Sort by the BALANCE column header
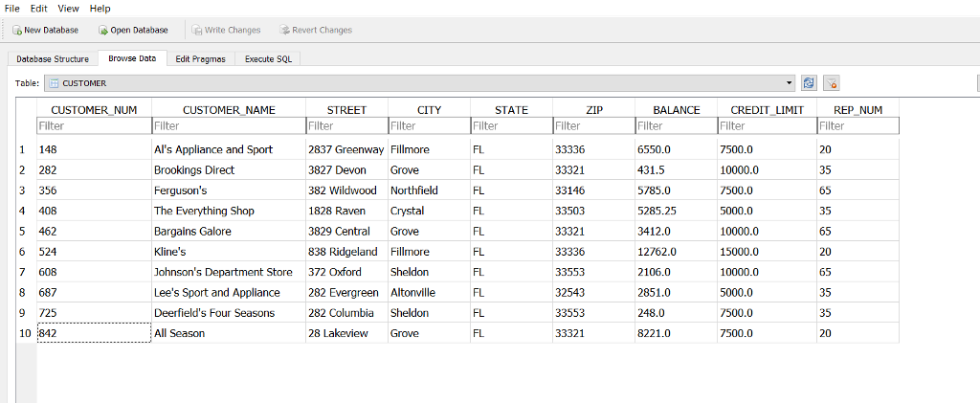 677,110
